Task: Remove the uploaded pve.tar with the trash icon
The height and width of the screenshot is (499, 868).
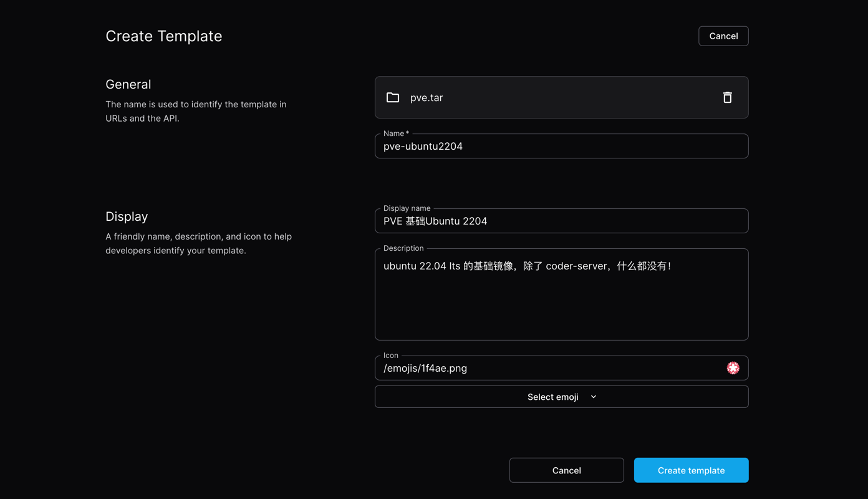Action: click(727, 97)
